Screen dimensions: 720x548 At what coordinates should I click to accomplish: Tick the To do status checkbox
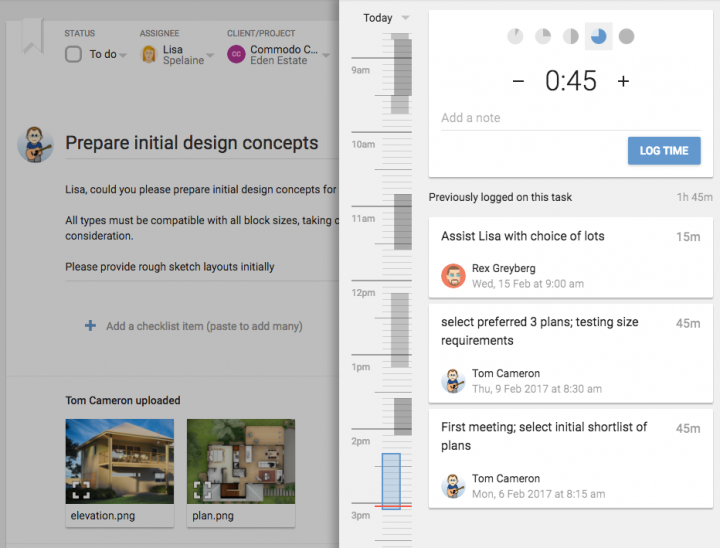pos(73,54)
